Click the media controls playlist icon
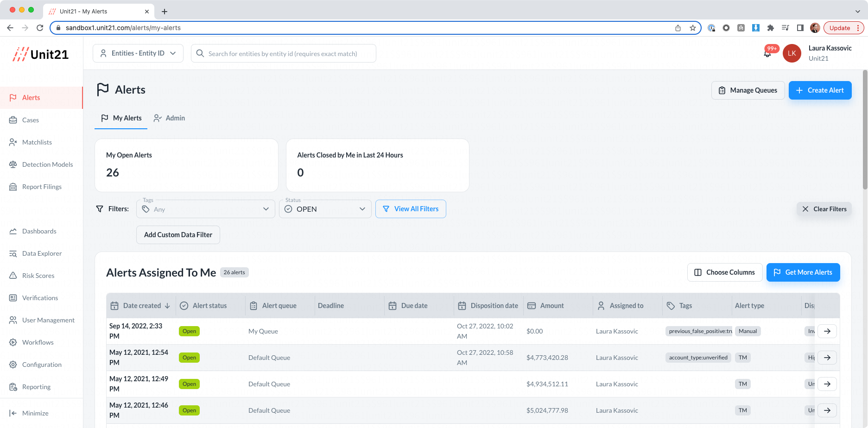This screenshot has width=868, height=428. coord(786,28)
